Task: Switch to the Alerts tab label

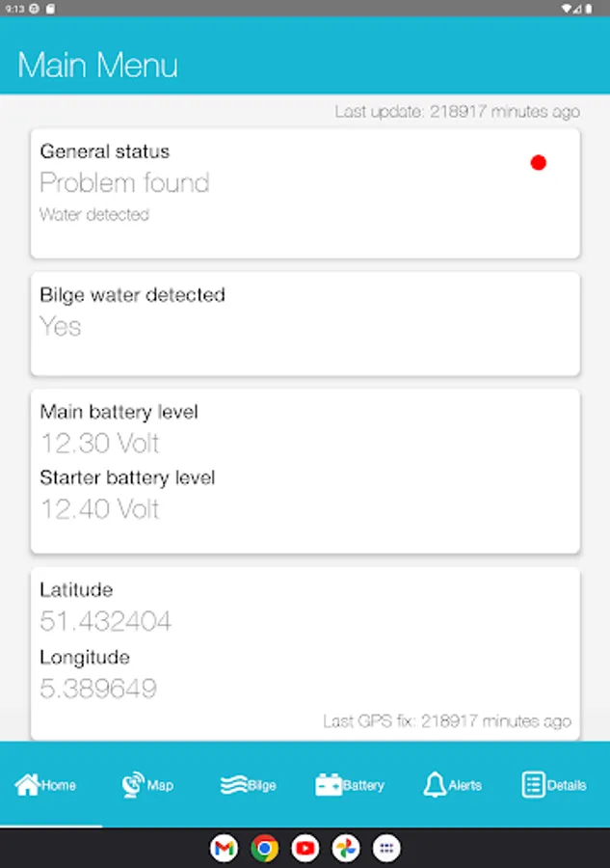Action: [465, 786]
